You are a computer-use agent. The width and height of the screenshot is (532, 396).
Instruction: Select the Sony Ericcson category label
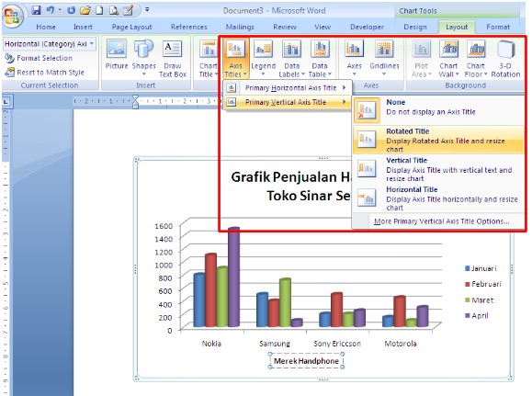point(337,344)
